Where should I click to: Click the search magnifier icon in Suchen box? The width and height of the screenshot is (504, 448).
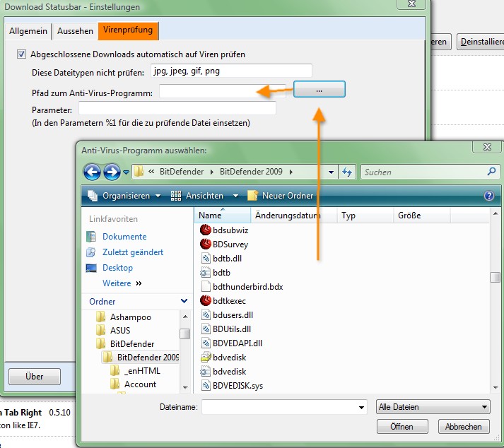pos(491,172)
